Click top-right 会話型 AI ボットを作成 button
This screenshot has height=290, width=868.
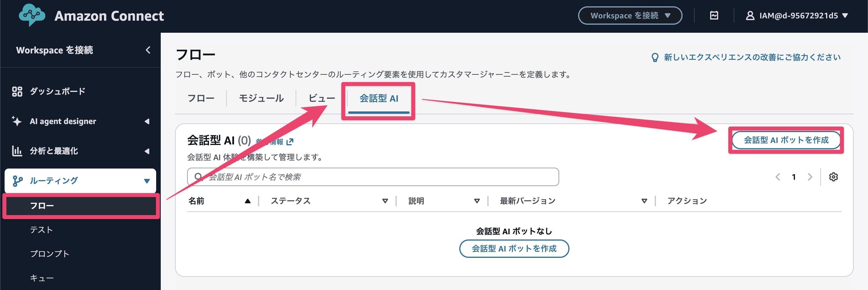point(786,140)
